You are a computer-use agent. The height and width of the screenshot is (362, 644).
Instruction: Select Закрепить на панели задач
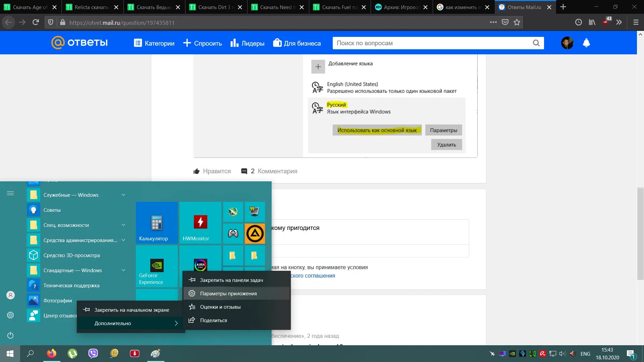tap(231, 280)
